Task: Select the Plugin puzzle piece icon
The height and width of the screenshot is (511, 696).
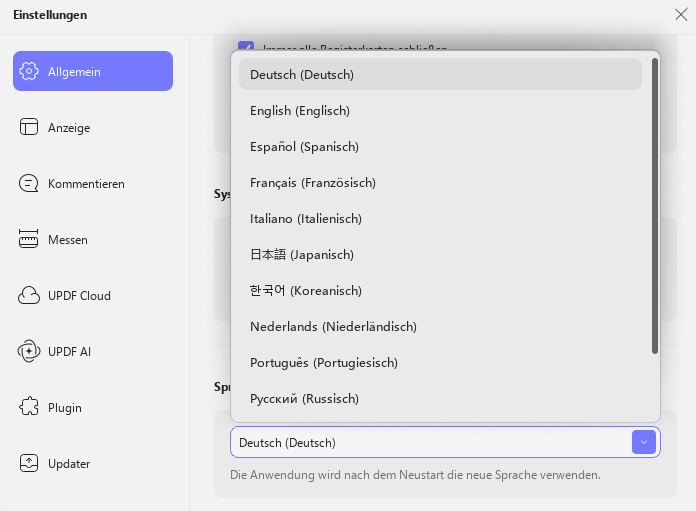Action: pyautogui.click(x=29, y=407)
